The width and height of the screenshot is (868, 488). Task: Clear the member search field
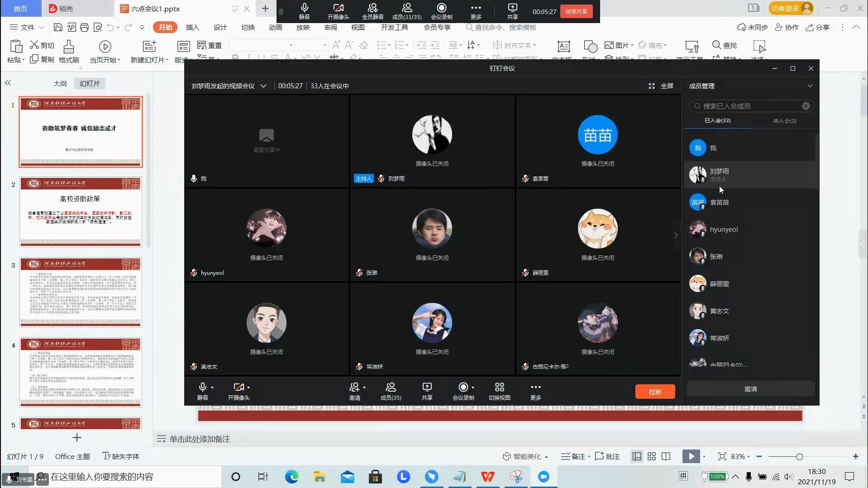806,106
